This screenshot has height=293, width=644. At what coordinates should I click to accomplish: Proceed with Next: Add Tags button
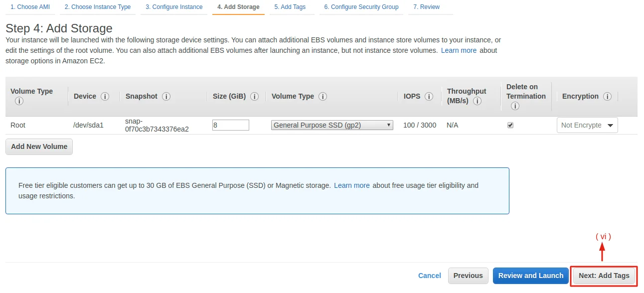click(604, 276)
